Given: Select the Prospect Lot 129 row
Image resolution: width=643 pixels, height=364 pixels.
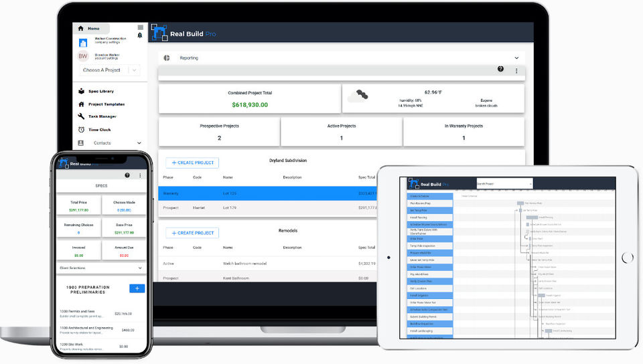Looking at the screenshot, I should tap(267, 207).
